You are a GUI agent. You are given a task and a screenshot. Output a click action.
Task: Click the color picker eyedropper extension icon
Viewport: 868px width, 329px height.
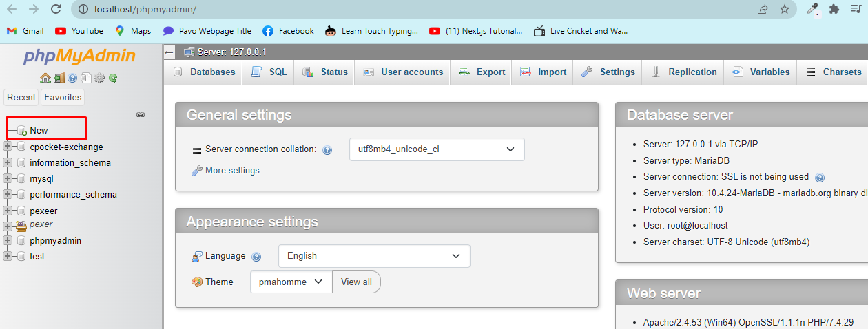[813, 9]
